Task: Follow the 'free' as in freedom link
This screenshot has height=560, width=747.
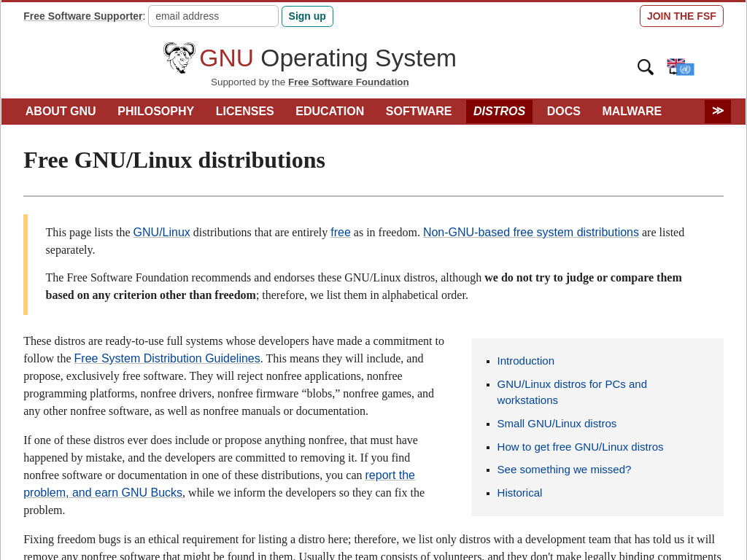Action: (341, 233)
